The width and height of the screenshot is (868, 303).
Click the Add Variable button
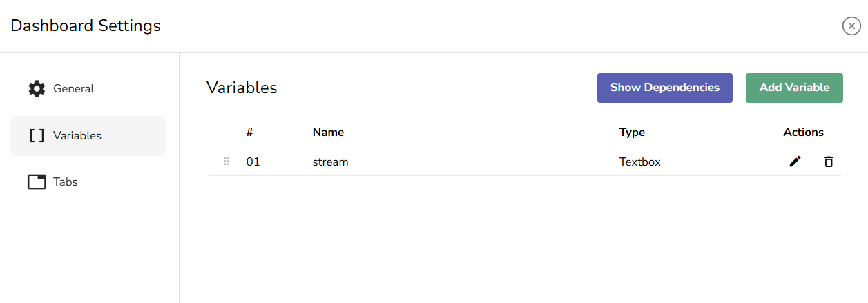coord(794,88)
